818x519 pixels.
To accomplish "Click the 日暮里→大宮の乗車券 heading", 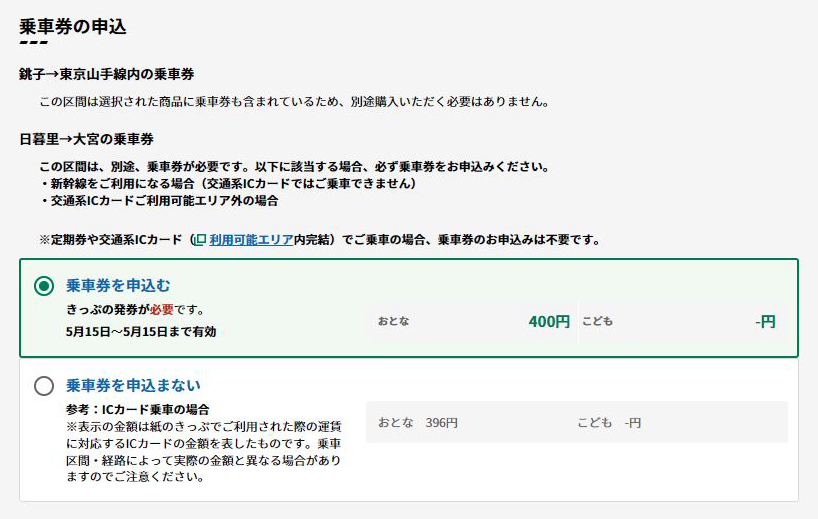I will [87, 139].
